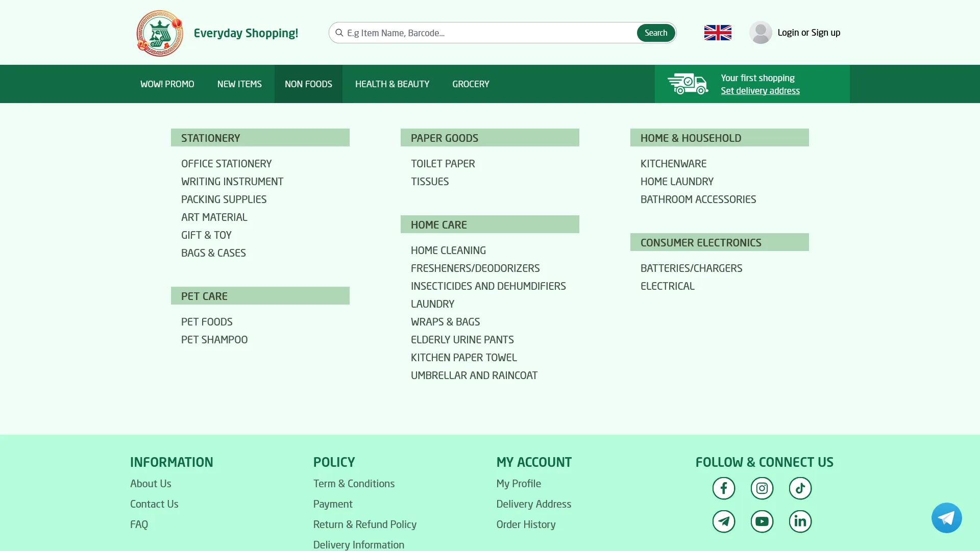Open Facebook page via footer icon
Image resolution: width=980 pixels, height=551 pixels.
pos(723,488)
